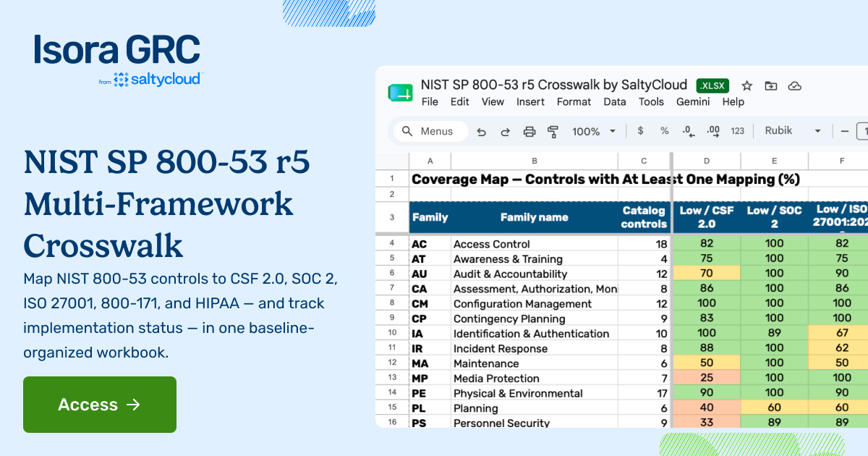Open the Edit menu
868x456 pixels.
pyautogui.click(x=459, y=102)
